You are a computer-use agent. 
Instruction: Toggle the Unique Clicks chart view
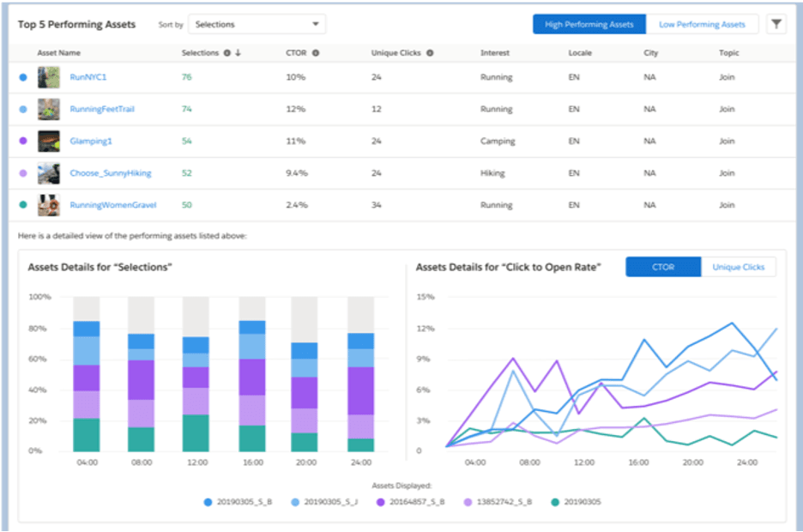click(x=739, y=267)
